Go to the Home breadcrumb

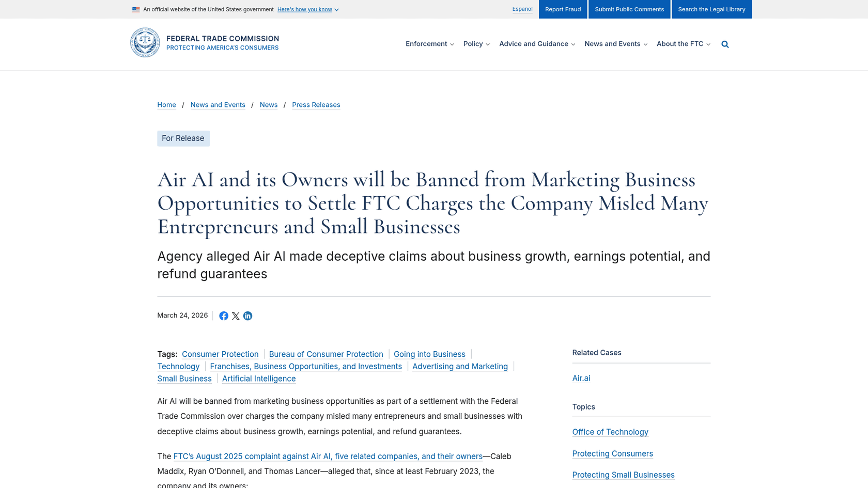(167, 105)
